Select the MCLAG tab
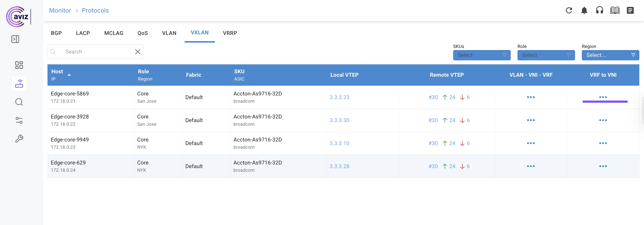This screenshot has width=644, height=225. click(x=114, y=33)
